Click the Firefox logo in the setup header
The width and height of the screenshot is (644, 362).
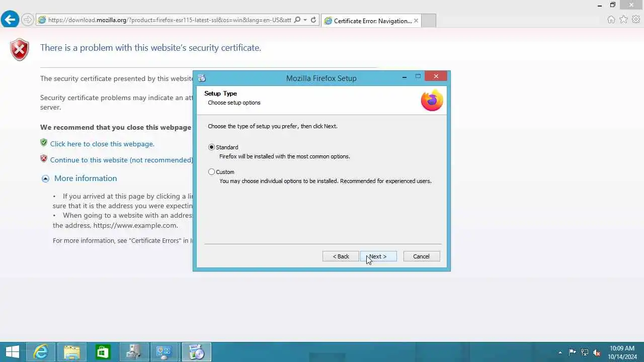pos(432,101)
